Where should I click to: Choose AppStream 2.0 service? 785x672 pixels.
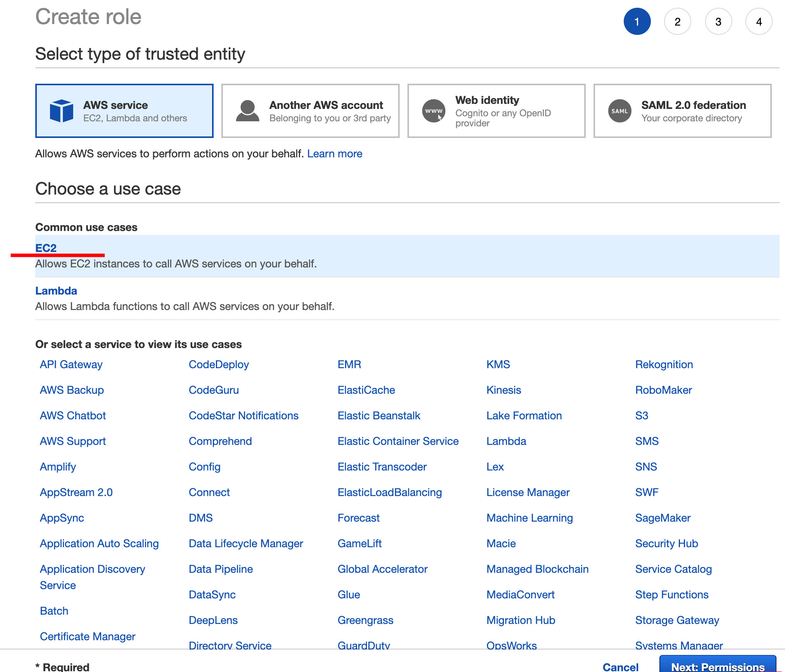[x=76, y=493]
